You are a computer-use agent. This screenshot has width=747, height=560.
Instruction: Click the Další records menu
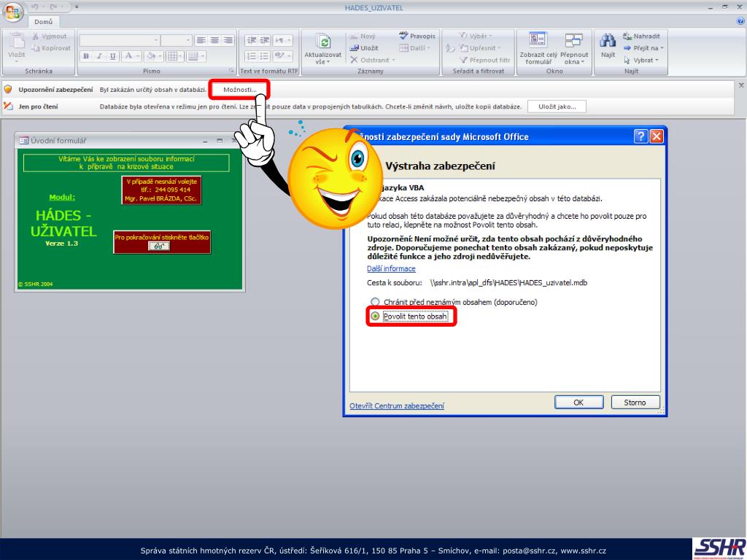click(415, 48)
